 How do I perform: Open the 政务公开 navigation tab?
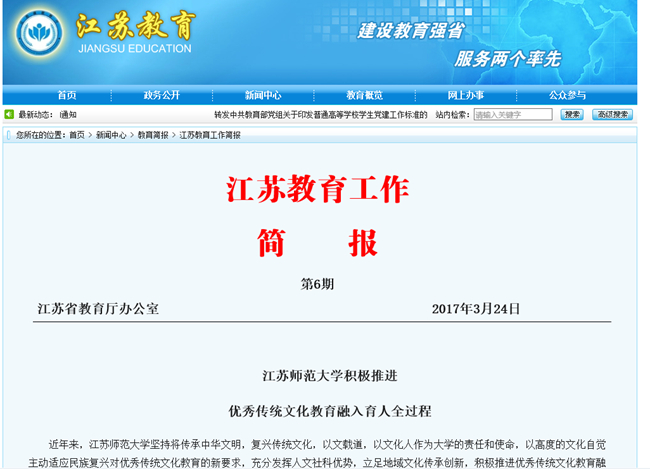point(162,95)
